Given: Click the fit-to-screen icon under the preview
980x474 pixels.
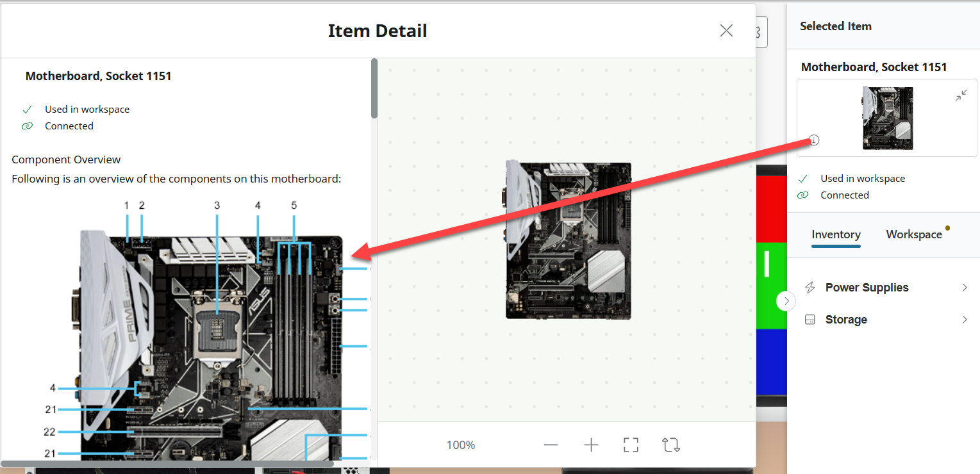Looking at the screenshot, I should tap(631, 445).
